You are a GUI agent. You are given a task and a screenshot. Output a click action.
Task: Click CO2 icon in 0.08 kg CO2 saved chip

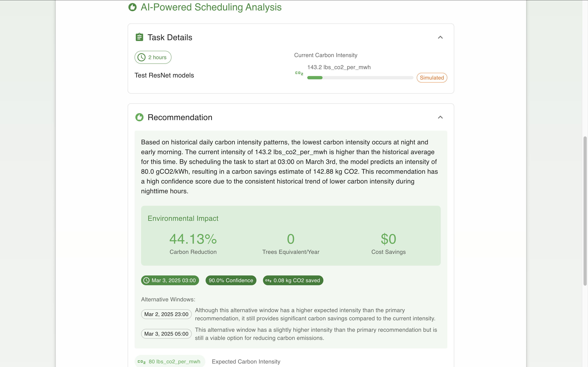pos(268,280)
